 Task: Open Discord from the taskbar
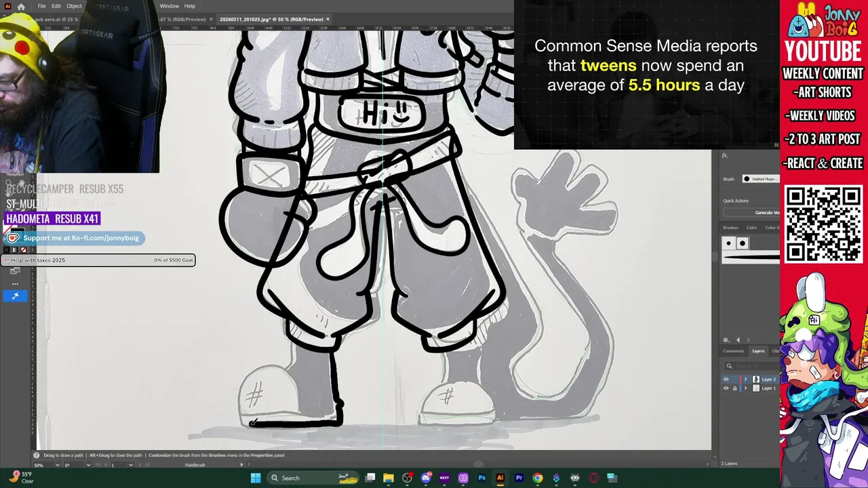[x=426, y=478]
